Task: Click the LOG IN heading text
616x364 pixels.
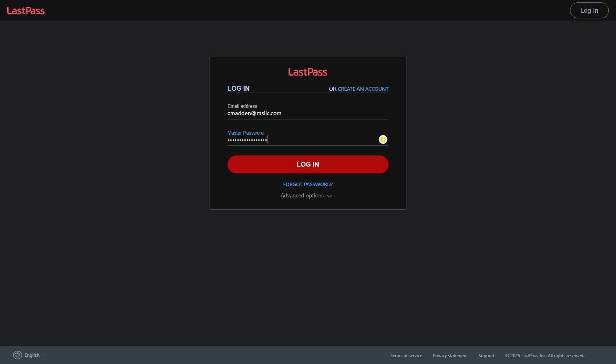Action: point(238,88)
